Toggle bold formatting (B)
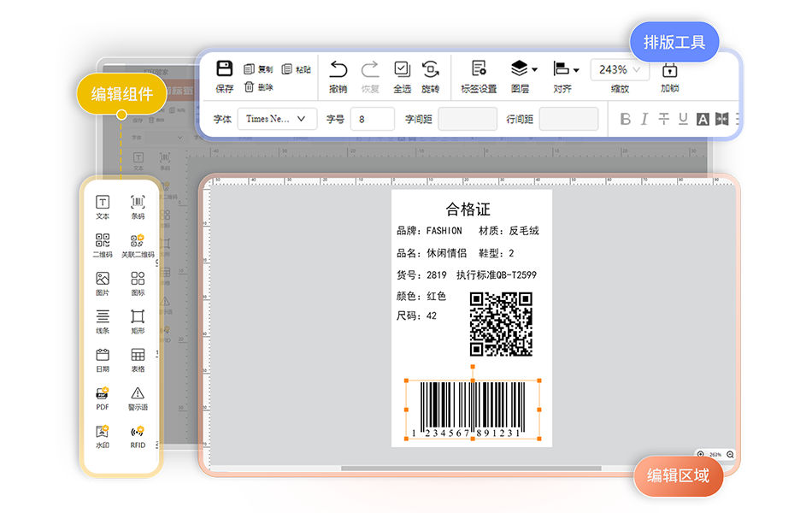The image size is (812, 513). (x=626, y=119)
